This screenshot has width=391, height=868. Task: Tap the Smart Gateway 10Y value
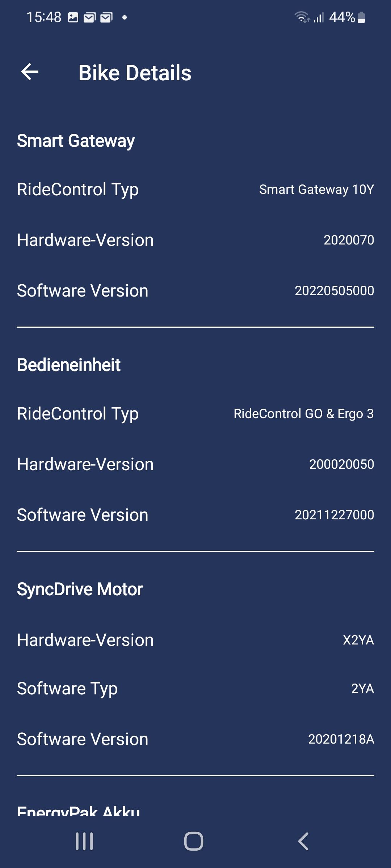[x=316, y=190]
